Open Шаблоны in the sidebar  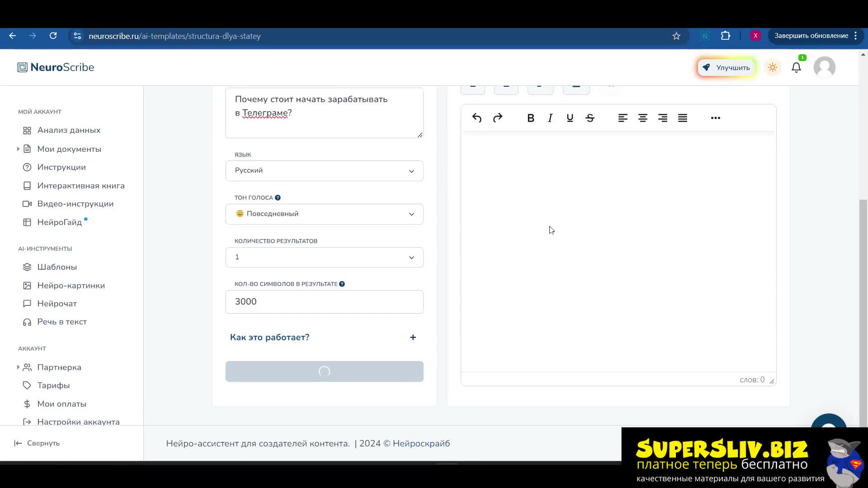click(57, 267)
